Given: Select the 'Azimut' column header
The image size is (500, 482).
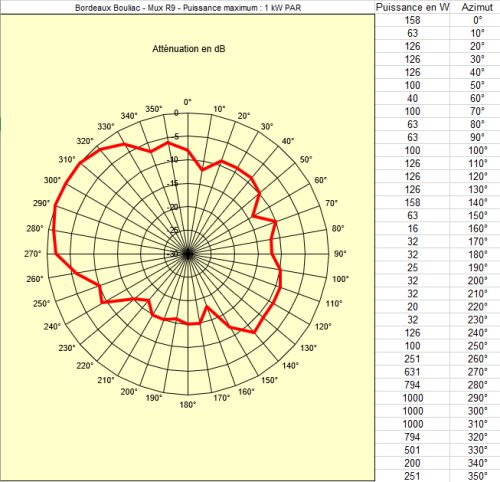Looking at the screenshot, I should pos(477,7).
